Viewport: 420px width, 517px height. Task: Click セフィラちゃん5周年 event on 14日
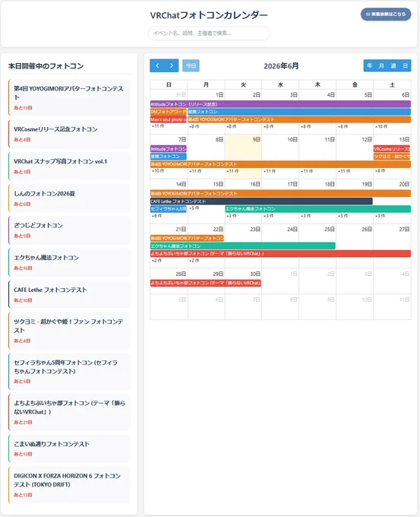tap(169, 209)
